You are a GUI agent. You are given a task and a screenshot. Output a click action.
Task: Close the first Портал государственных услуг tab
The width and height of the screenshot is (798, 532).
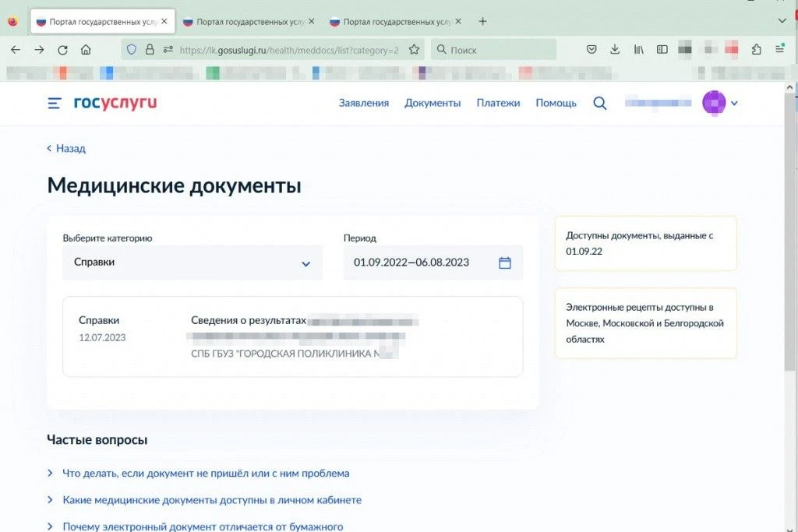[x=164, y=21]
